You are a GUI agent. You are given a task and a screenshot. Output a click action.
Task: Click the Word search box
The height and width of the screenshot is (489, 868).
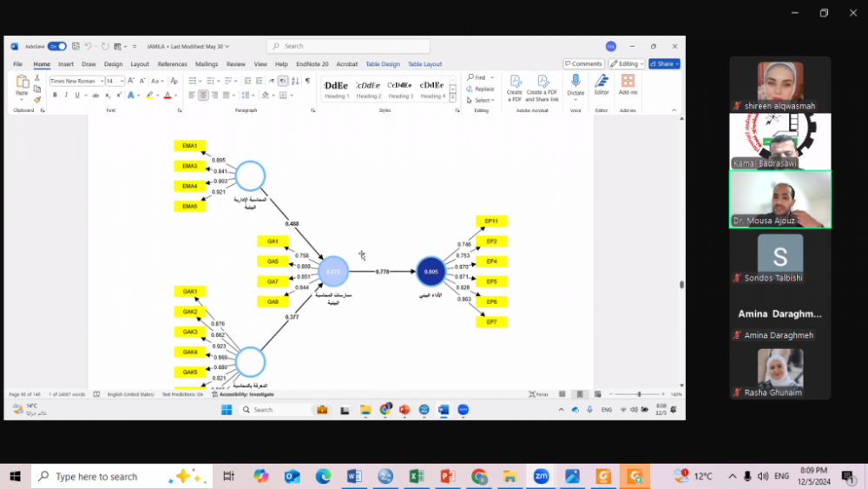[x=348, y=46]
